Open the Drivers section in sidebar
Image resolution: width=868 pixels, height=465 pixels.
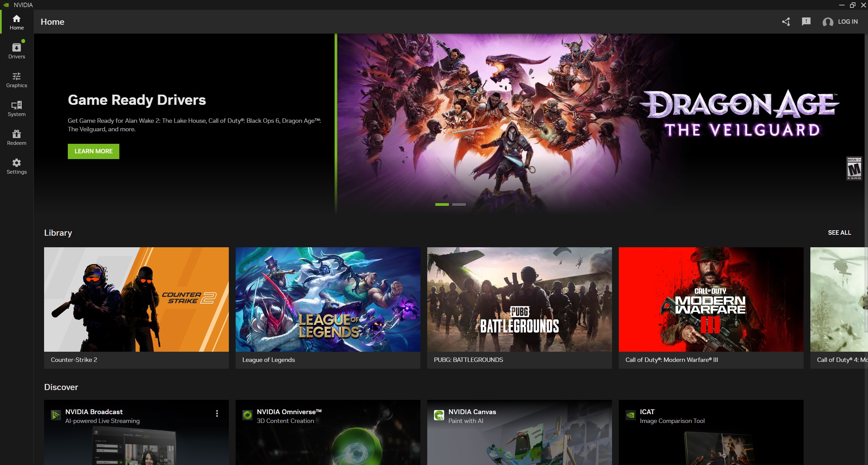[17, 51]
